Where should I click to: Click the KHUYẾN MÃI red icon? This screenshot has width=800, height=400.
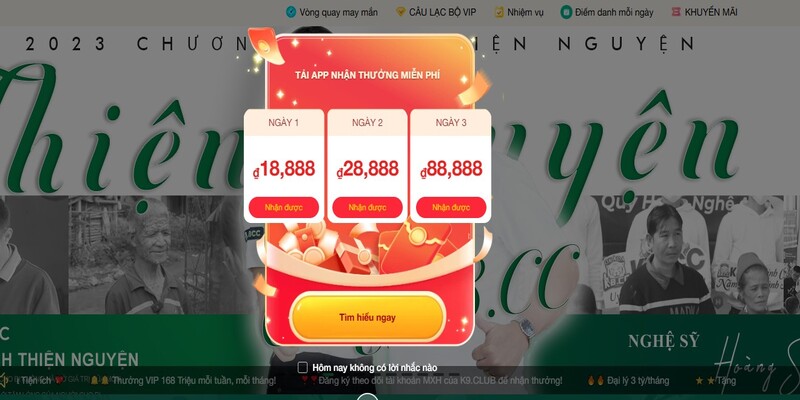(676, 12)
